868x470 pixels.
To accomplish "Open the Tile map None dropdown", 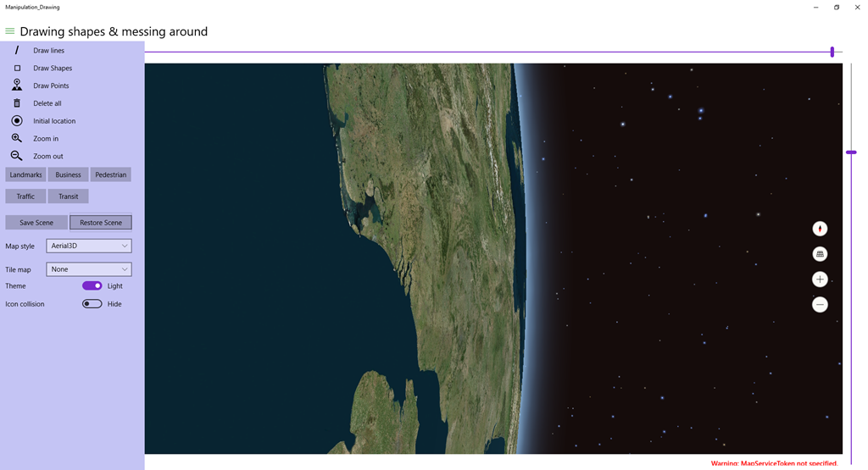I will [x=88, y=269].
